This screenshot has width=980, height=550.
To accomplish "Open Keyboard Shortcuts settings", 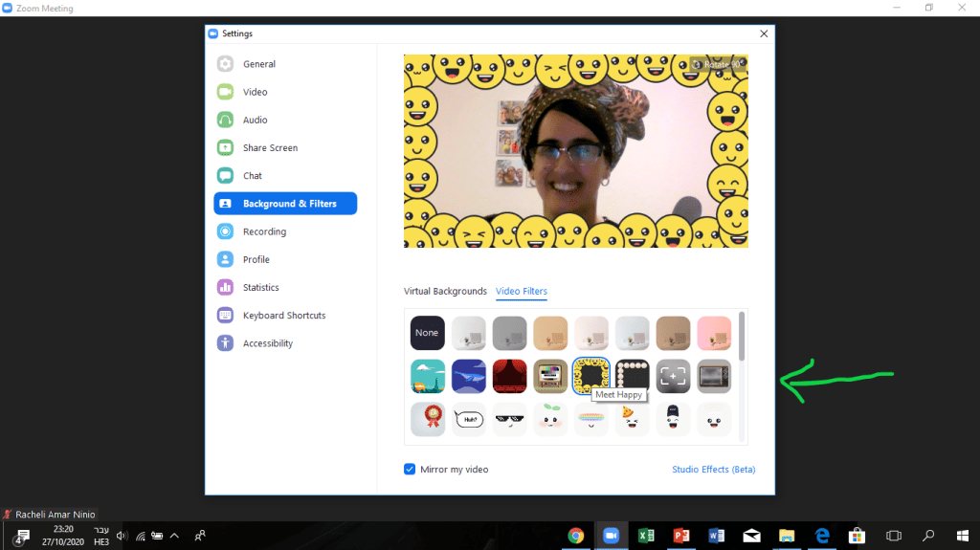I will click(283, 316).
